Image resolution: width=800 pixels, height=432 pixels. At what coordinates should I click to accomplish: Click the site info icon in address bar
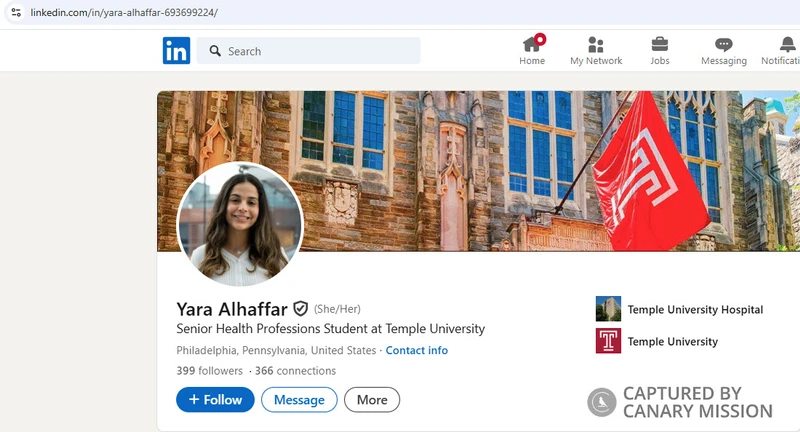click(x=16, y=12)
